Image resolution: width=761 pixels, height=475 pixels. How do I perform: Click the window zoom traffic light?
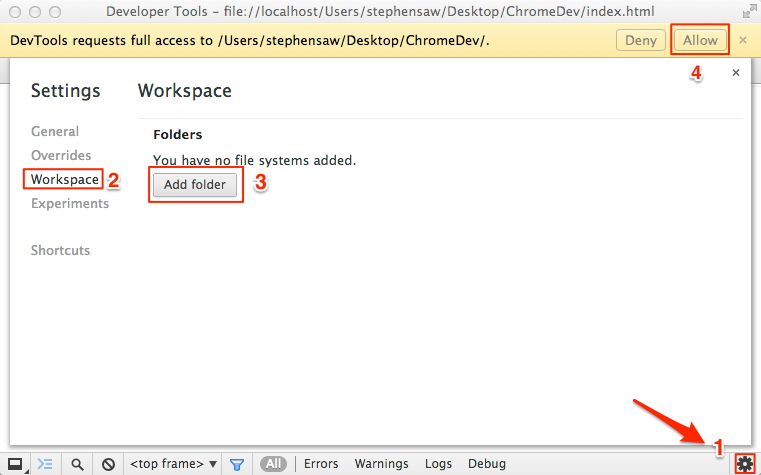(55, 12)
